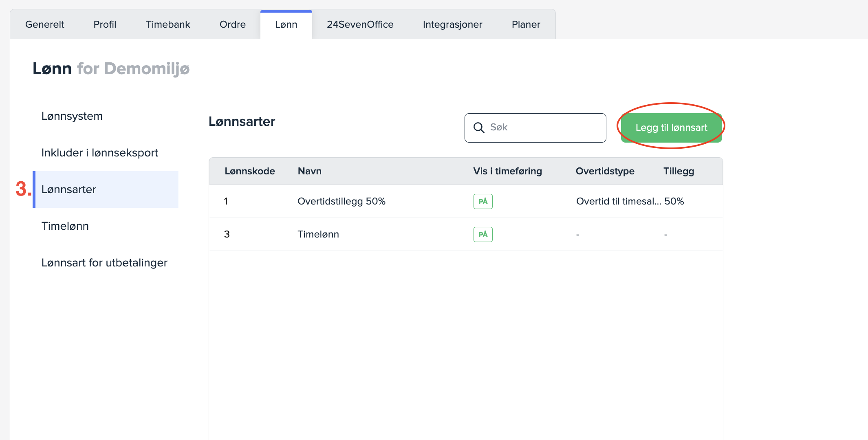The width and height of the screenshot is (868, 440).
Task: Select Lønnsart for utbetalinger sidebar item
Action: click(104, 263)
